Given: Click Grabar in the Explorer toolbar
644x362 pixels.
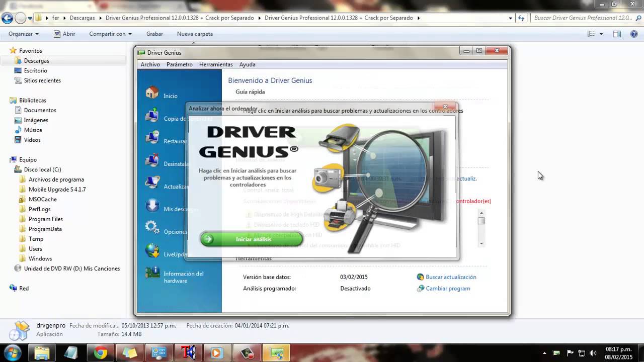Looking at the screenshot, I should pyautogui.click(x=154, y=34).
